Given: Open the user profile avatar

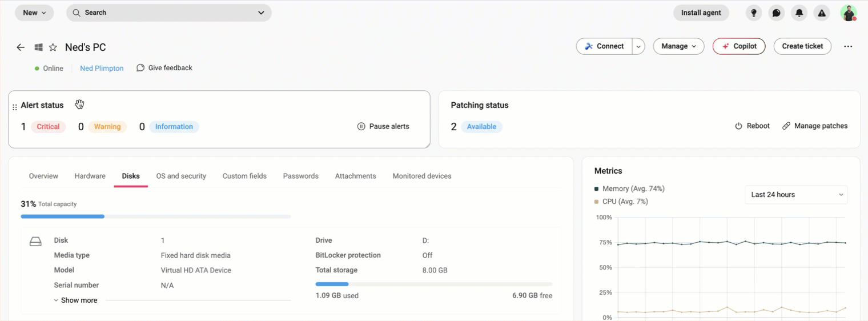Looking at the screenshot, I should [849, 13].
